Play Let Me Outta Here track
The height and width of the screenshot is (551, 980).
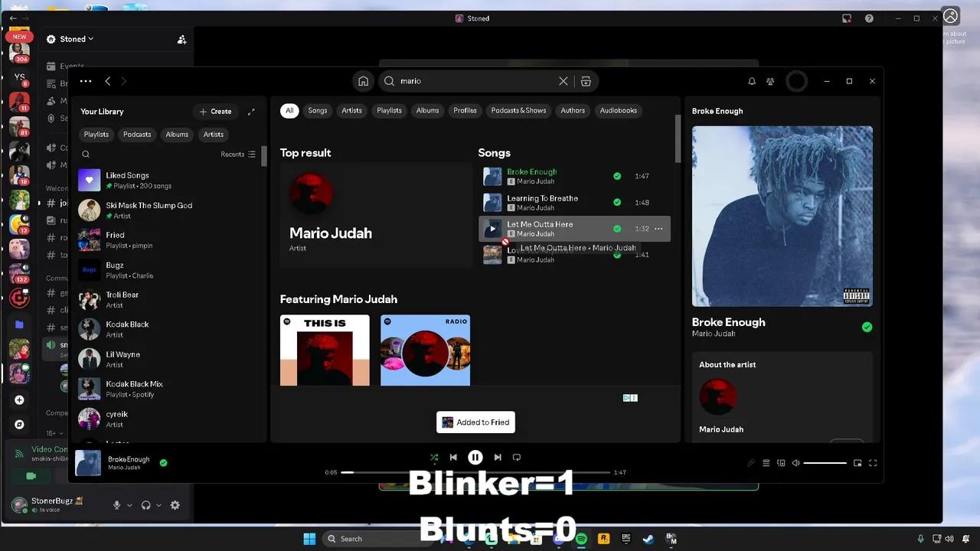tap(492, 229)
